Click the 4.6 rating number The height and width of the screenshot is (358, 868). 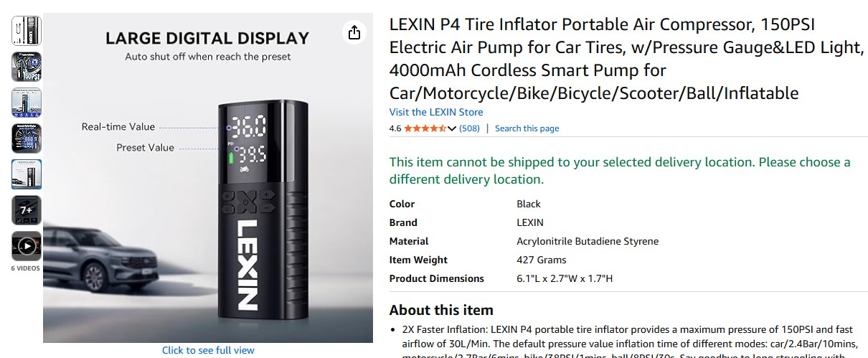click(395, 128)
